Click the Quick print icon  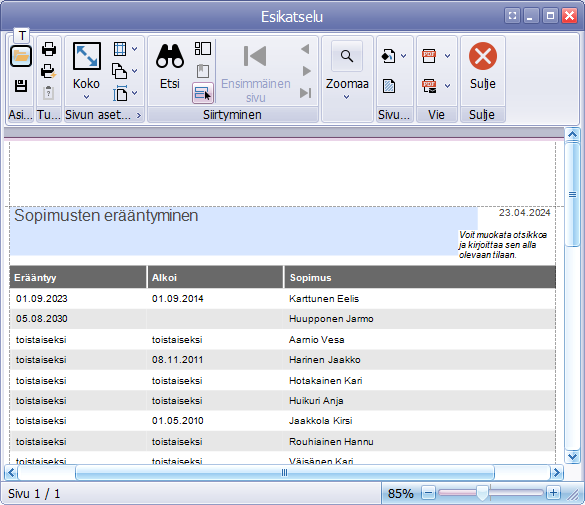(x=49, y=71)
